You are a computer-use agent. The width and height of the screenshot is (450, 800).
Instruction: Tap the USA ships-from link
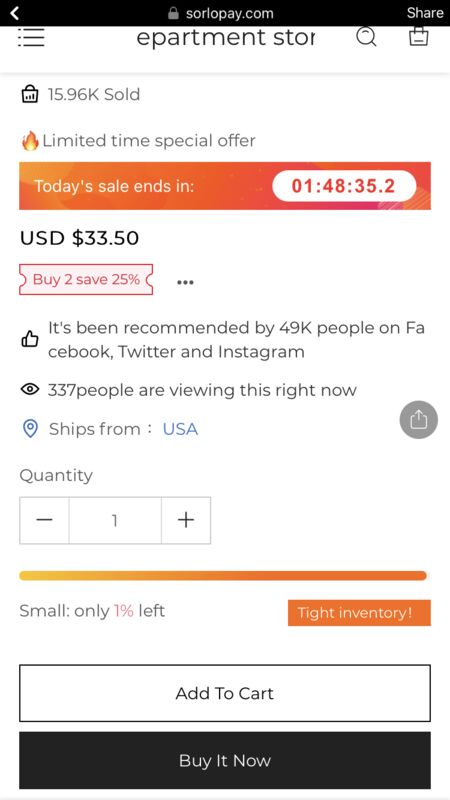pos(180,429)
